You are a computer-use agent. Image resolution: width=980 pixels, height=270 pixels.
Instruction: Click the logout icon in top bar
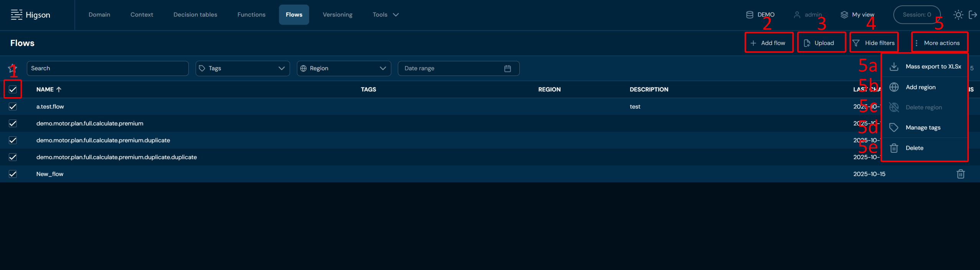973,15
